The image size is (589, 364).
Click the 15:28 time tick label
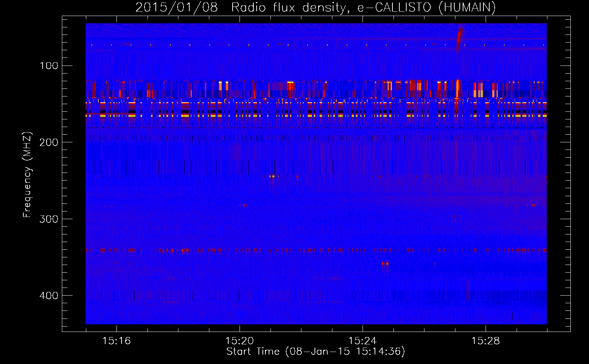[x=486, y=341]
